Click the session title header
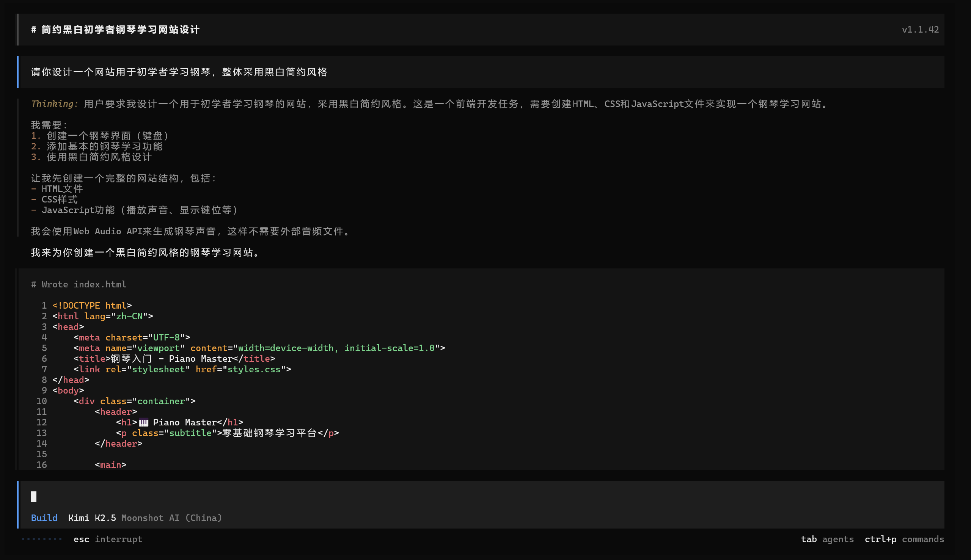Image resolution: width=971 pixels, height=560 pixels. (x=115, y=30)
